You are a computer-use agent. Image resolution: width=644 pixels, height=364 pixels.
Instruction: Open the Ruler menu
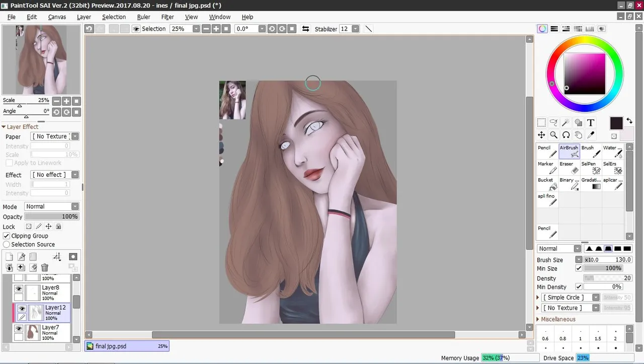[143, 17]
